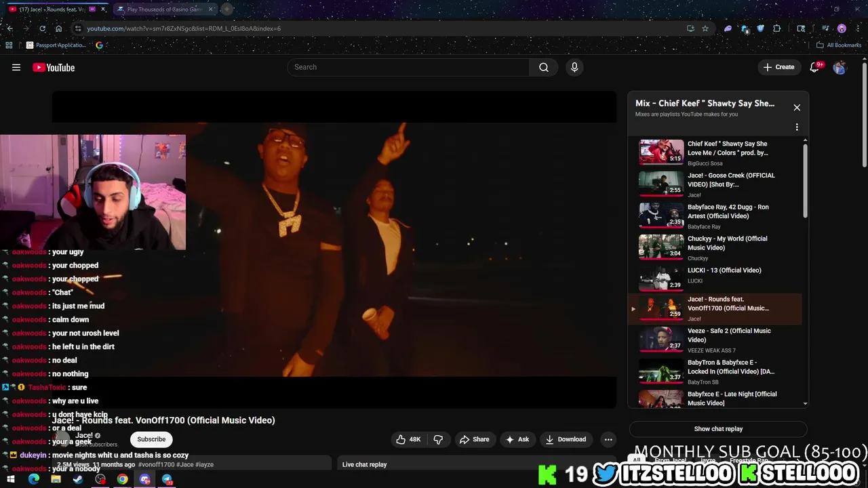Play LUCKI - 13 (Official Video)
The height and width of the screenshot is (488, 868).
click(716, 277)
